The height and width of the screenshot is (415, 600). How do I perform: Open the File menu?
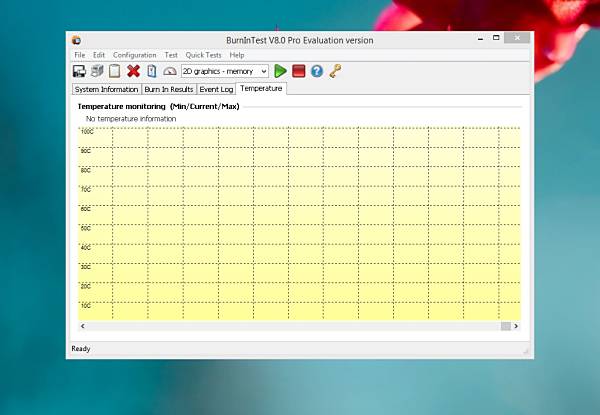[80, 55]
